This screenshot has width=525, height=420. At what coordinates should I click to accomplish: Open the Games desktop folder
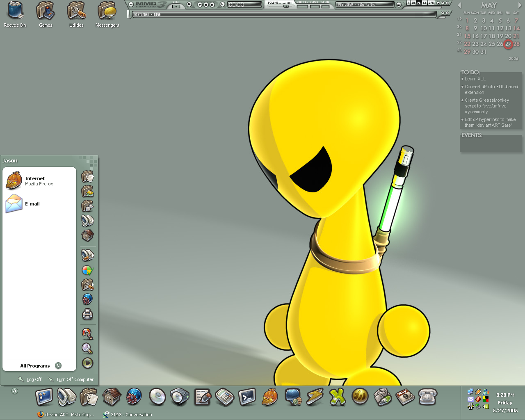pos(46,11)
